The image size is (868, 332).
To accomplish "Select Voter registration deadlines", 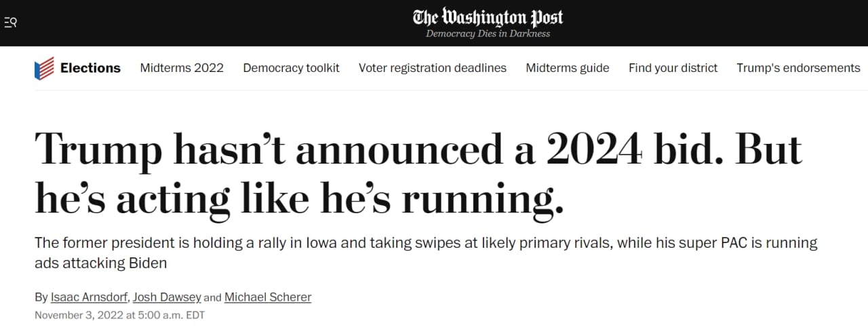I will coord(432,68).
